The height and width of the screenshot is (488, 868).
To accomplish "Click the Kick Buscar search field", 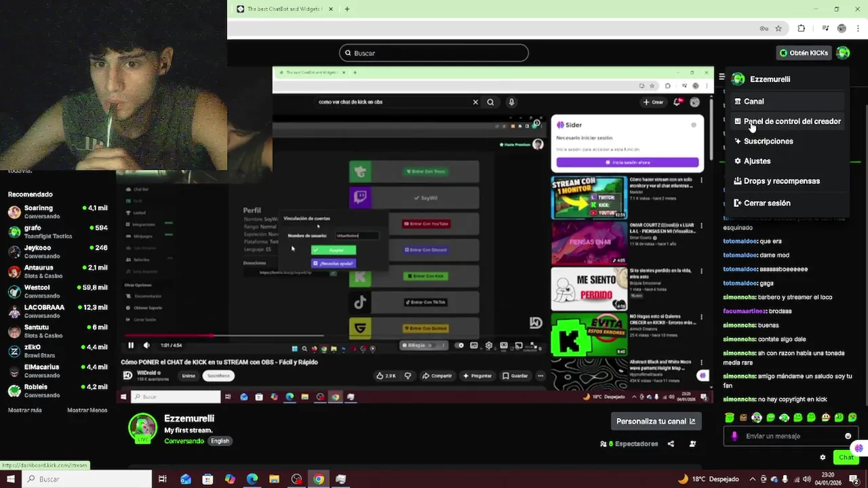I will [x=433, y=53].
